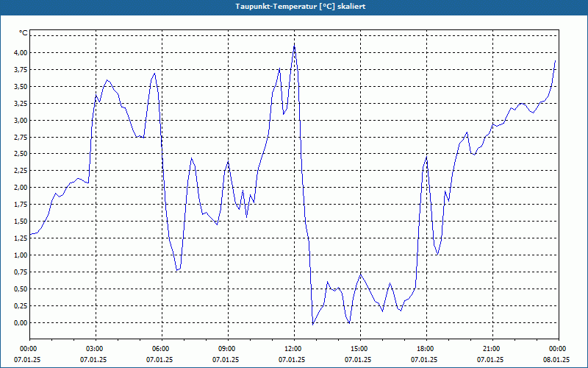The image size is (588, 368).
Task: Click the 07.01.25 date under 15:00
Action: point(358,360)
